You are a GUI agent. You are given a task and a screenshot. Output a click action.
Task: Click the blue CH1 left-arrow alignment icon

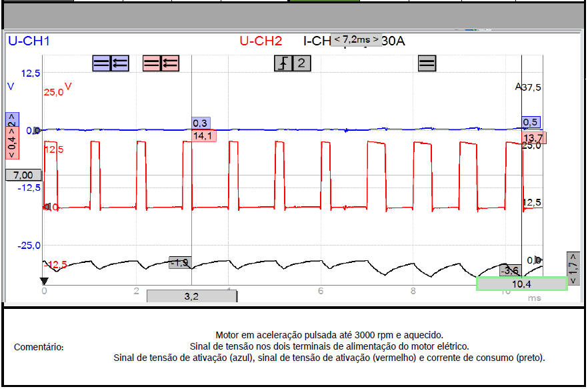pyautogui.click(x=120, y=63)
